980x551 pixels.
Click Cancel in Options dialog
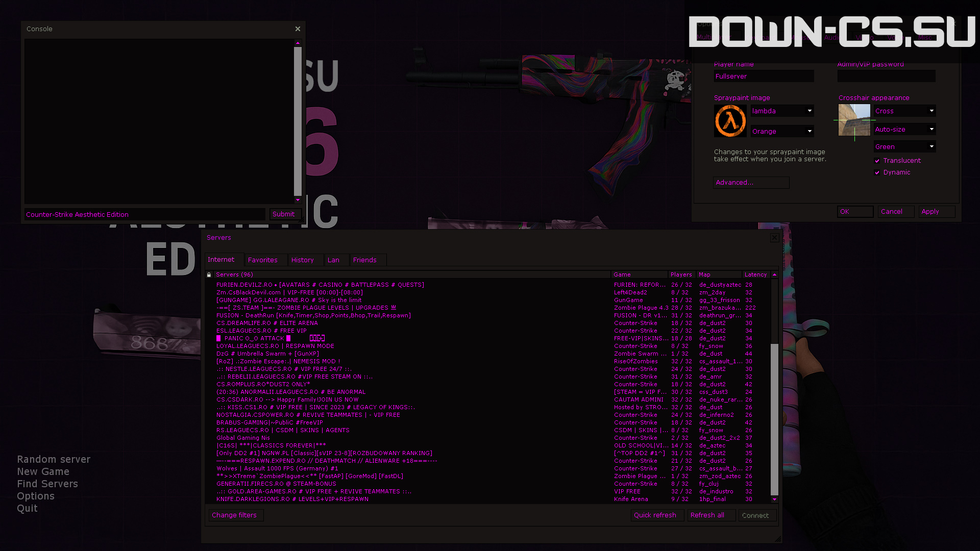tap(896, 212)
